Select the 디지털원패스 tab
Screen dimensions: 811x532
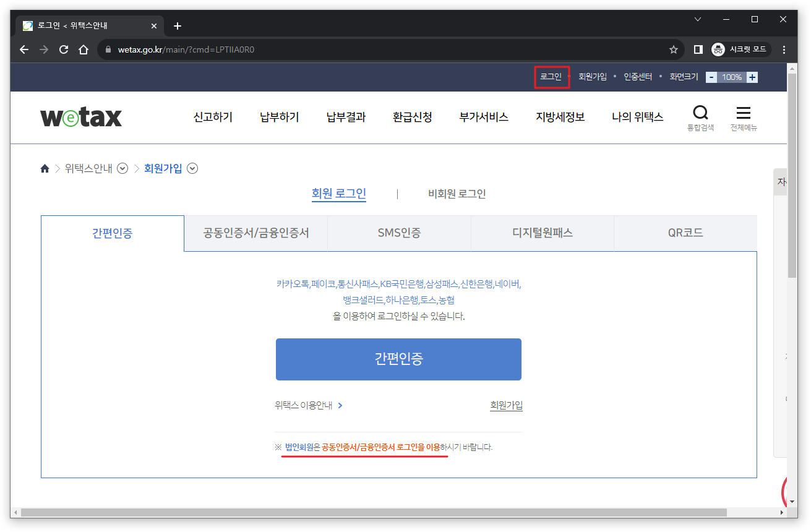coord(543,233)
